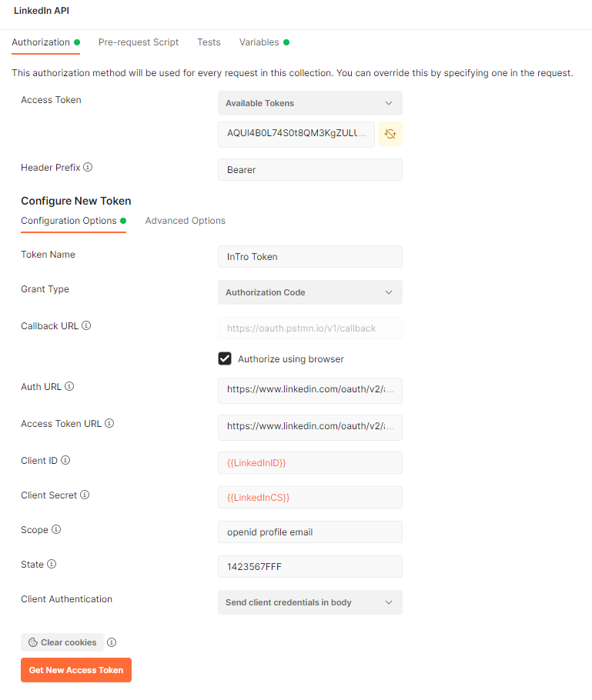Click the Client ID info icon
592x700 pixels.
[x=65, y=461]
